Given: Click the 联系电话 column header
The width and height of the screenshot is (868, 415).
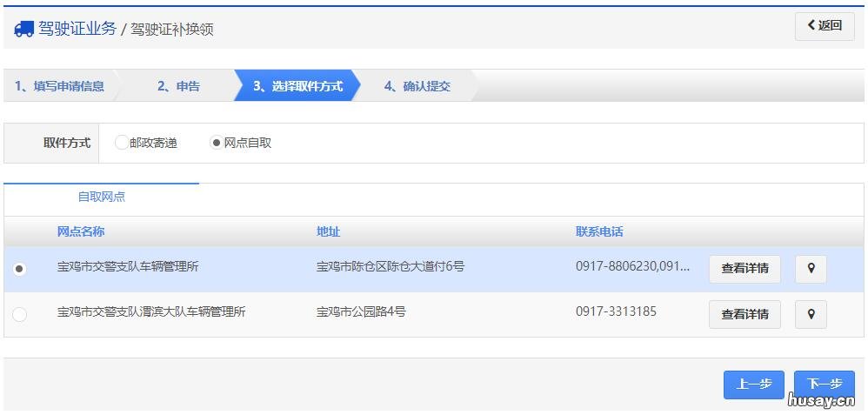Looking at the screenshot, I should tap(599, 231).
